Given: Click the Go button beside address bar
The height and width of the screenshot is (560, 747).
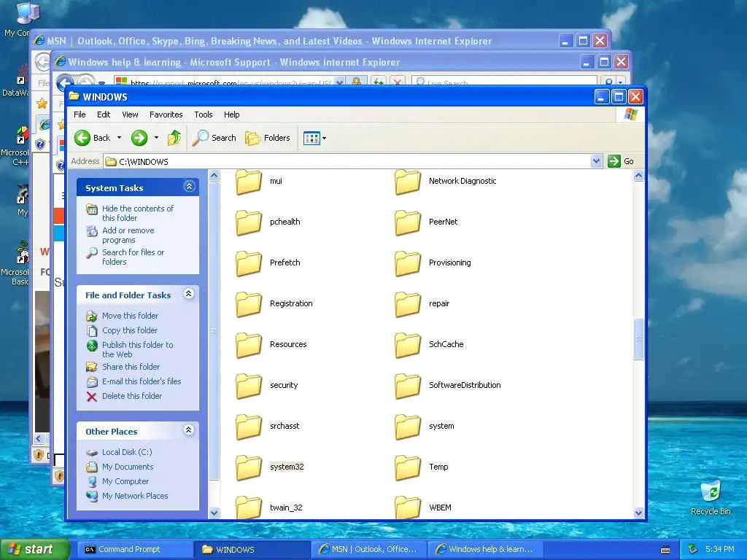Looking at the screenshot, I should pos(621,161).
